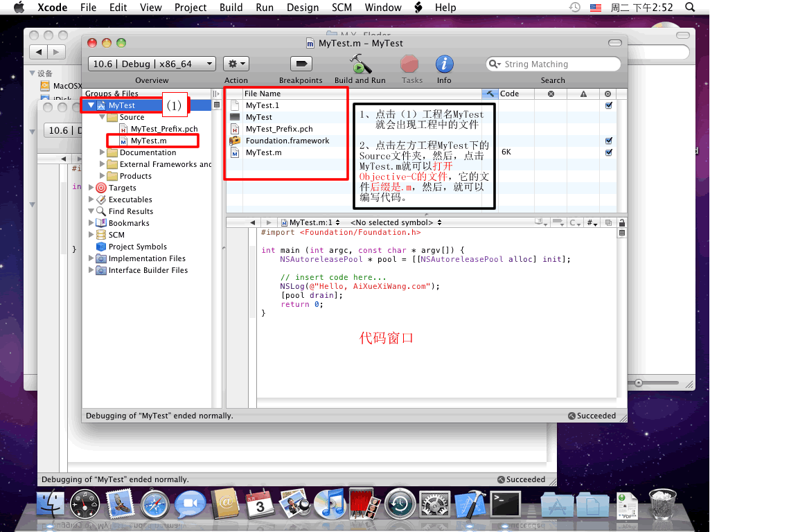
Task: Click the red Tasks stop icon
Action: pyautogui.click(x=409, y=64)
